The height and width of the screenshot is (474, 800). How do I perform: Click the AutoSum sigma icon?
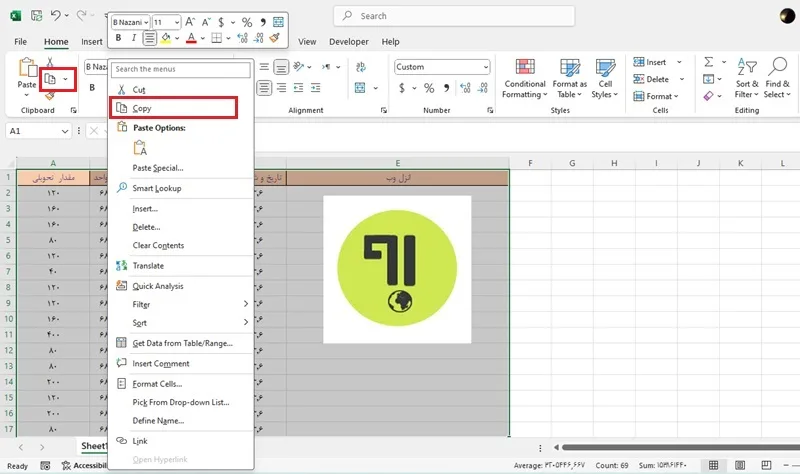709,62
